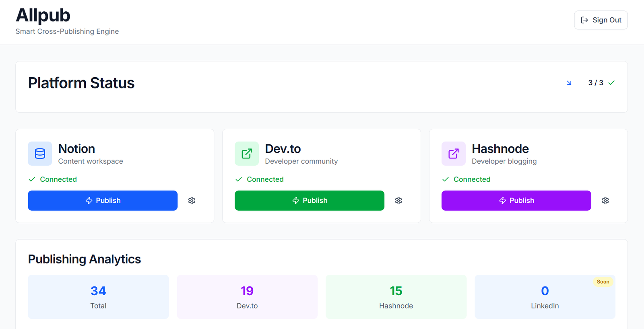Click the Allpub logo title
The image size is (644, 329).
[43, 16]
